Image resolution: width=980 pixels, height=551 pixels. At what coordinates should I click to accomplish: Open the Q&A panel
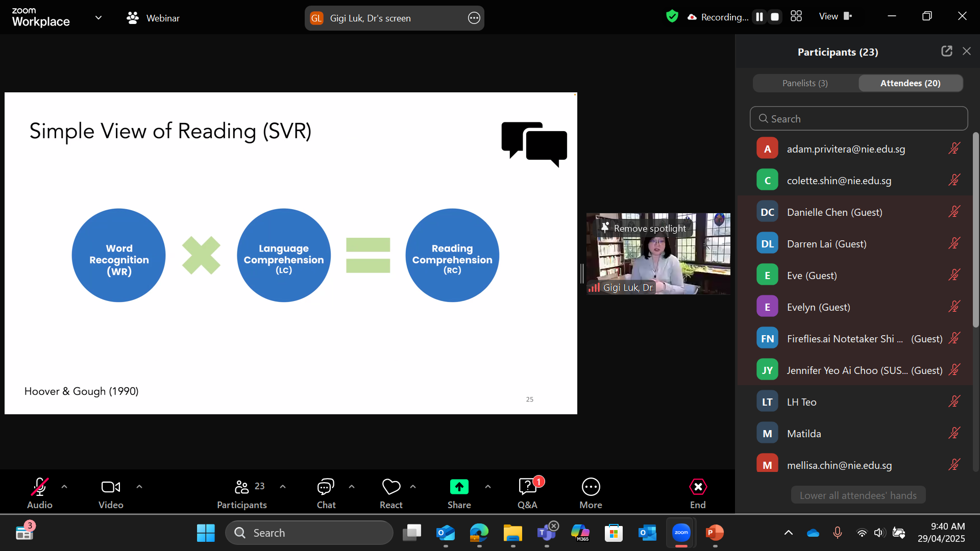pyautogui.click(x=527, y=487)
